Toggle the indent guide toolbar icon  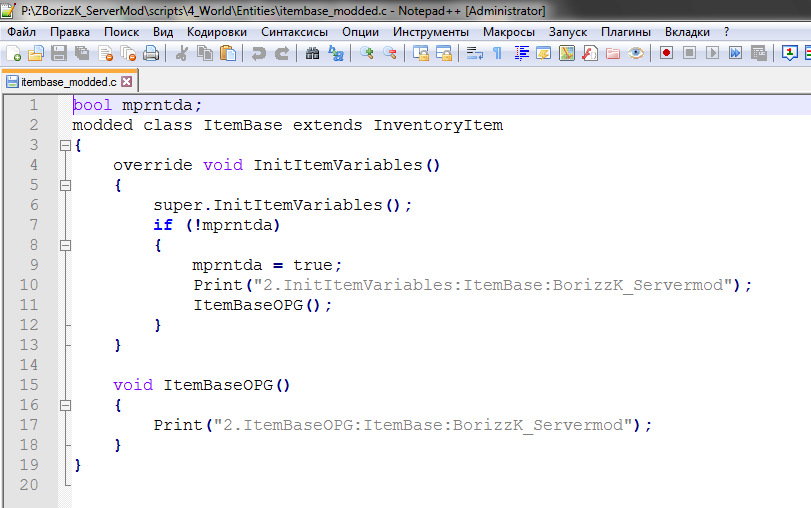[521, 53]
